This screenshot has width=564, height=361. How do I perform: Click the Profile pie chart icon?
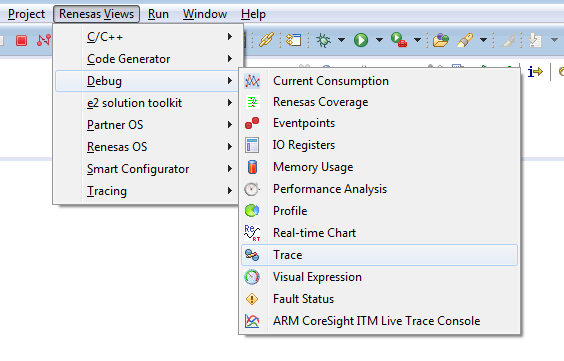click(x=252, y=211)
